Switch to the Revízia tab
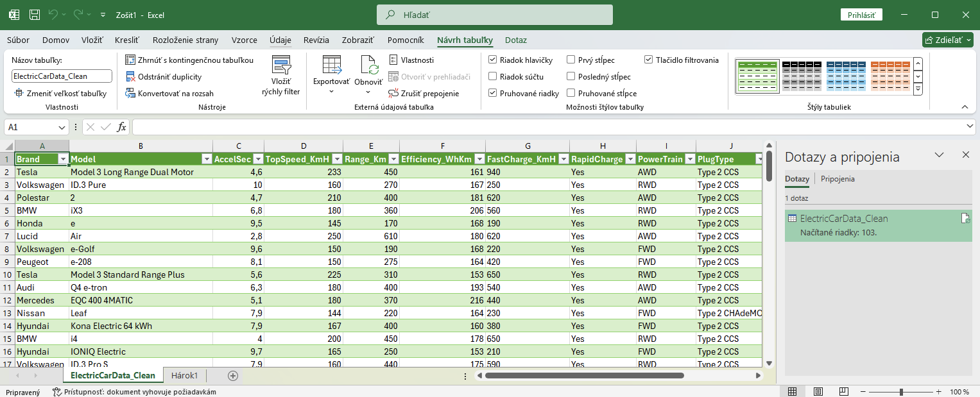The height and width of the screenshot is (397, 980). tap(316, 40)
